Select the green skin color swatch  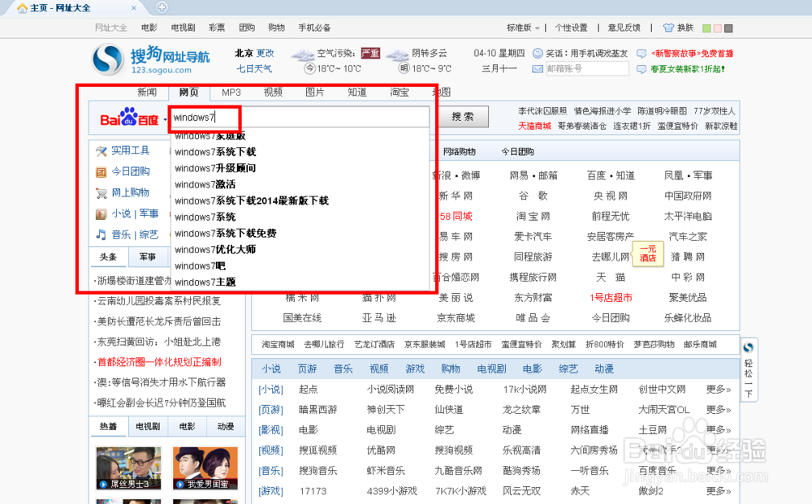tap(706, 28)
